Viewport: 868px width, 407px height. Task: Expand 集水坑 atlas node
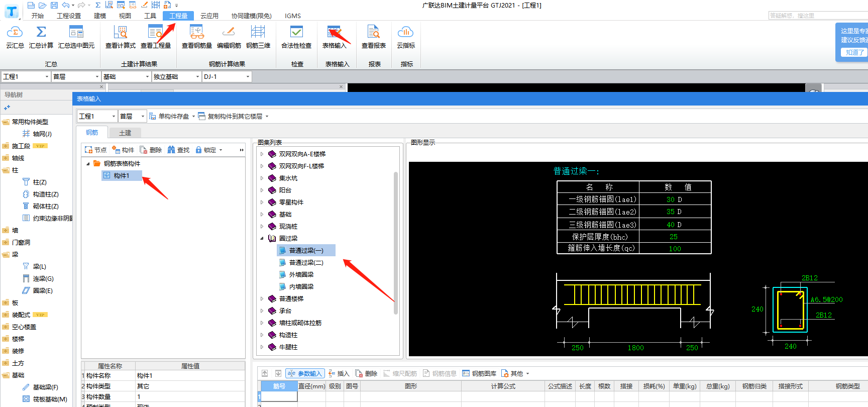point(262,178)
